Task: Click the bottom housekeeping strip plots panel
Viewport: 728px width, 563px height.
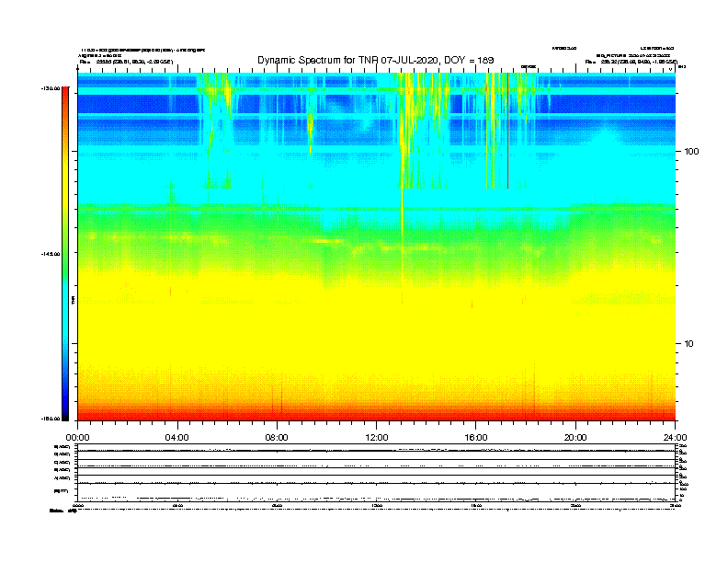Action: click(x=377, y=473)
